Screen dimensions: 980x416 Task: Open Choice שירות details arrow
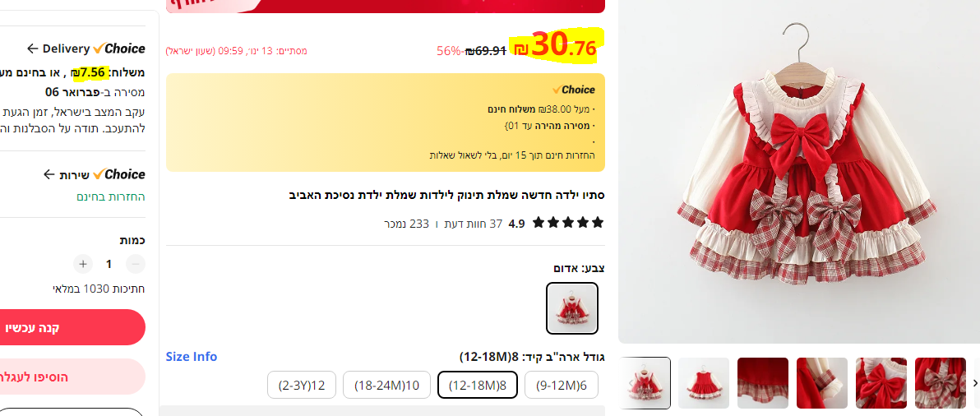(x=49, y=174)
